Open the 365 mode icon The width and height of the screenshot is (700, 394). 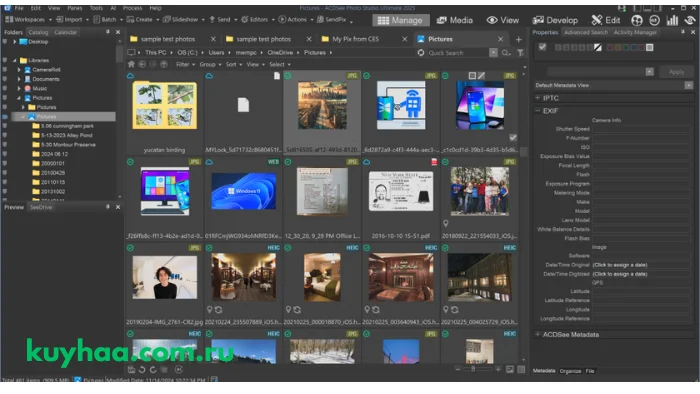pyautogui.click(x=654, y=20)
